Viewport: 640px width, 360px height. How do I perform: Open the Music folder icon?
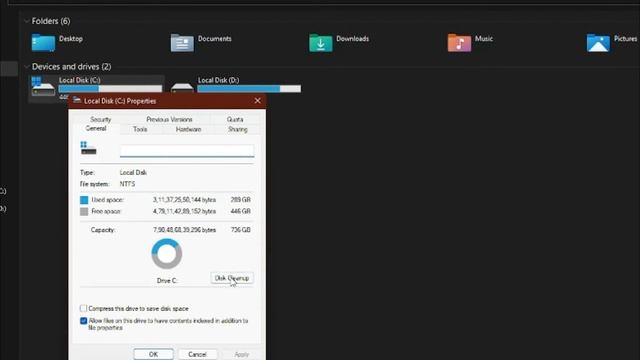tap(459, 43)
